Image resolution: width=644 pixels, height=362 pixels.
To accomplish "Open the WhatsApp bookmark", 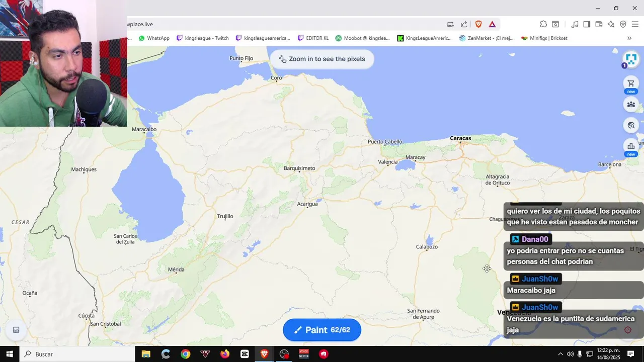I will [x=153, y=38].
